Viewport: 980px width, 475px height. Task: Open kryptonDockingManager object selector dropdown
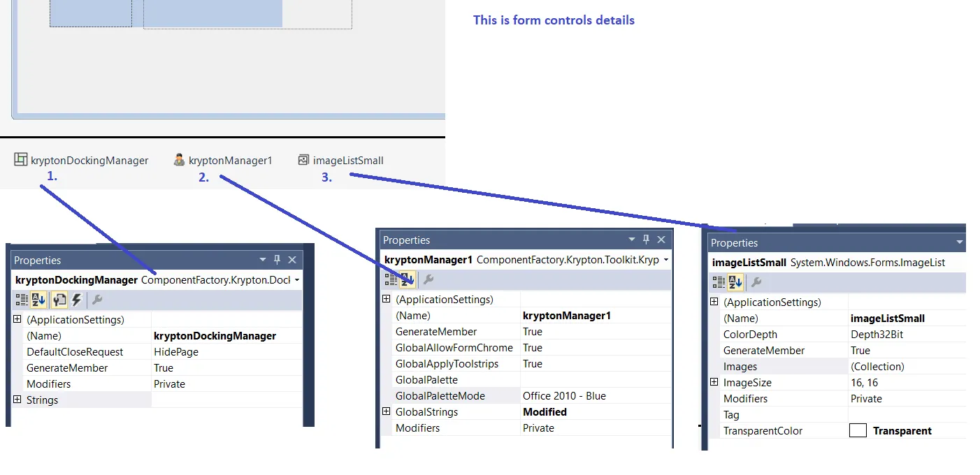[x=298, y=280]
